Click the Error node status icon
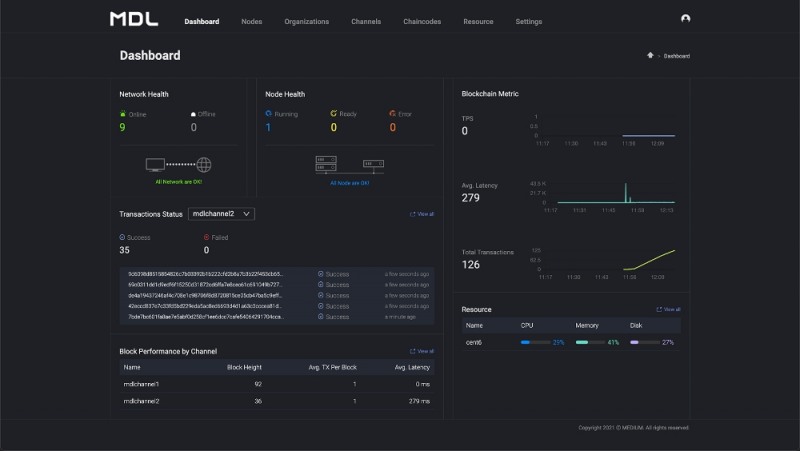This screenshot has height=451, width=800. tap(393, 114)
